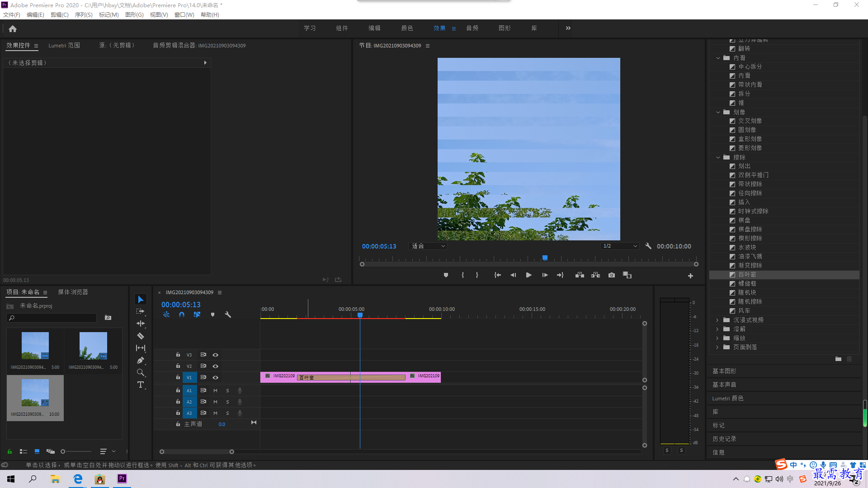Switch to 媒体浏览器 tab
This screenshot has width=868, height=488.
(73, 292)
